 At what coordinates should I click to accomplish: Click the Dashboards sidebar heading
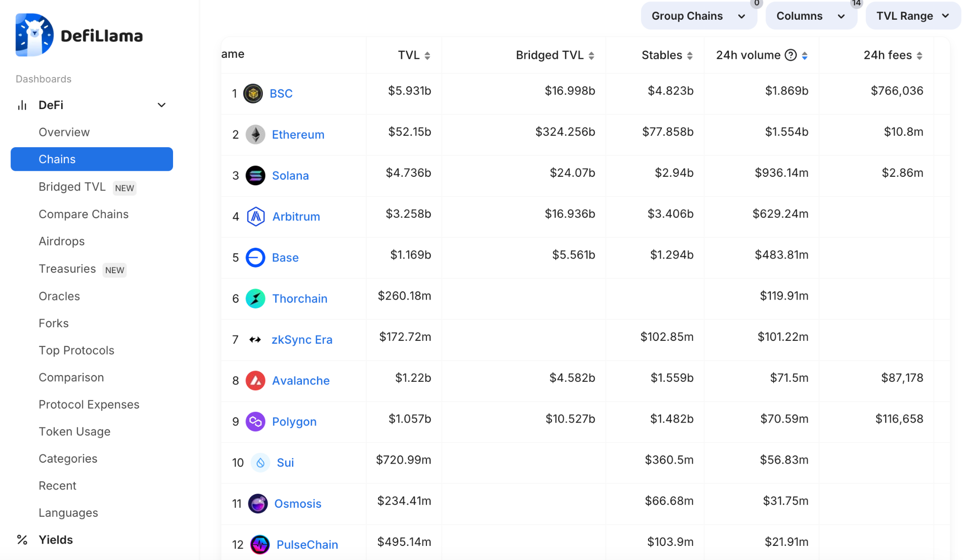(x=43, y=79)
